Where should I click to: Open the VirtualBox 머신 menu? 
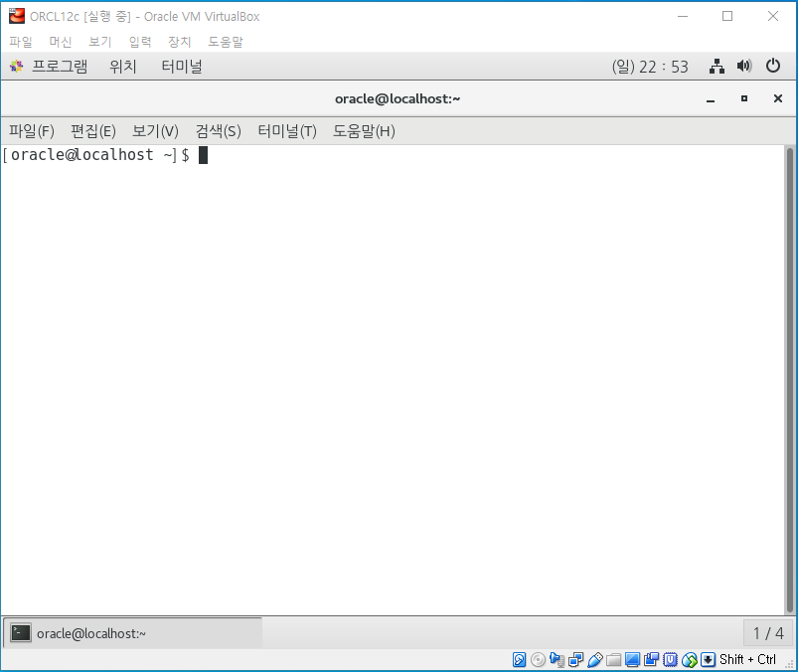60,42
